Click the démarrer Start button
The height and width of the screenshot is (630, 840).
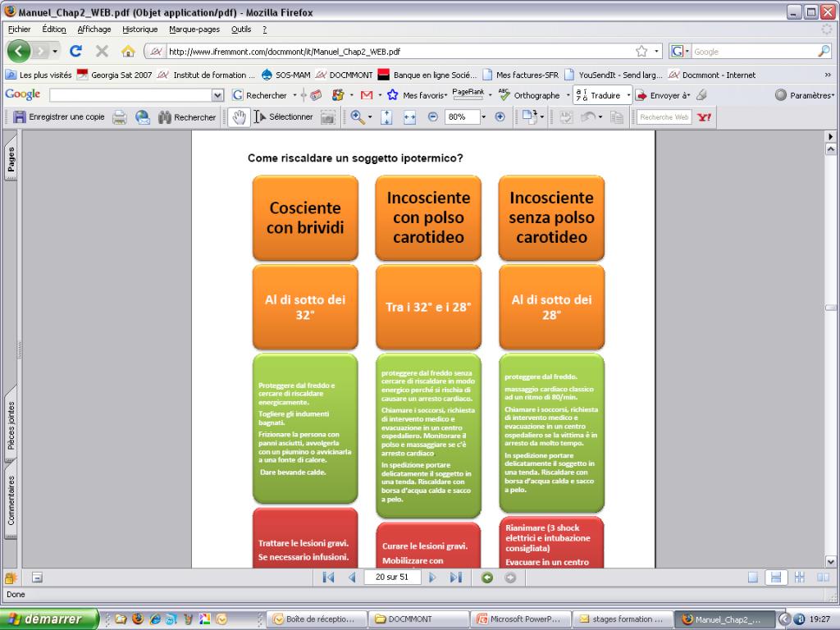click(50, 619)
